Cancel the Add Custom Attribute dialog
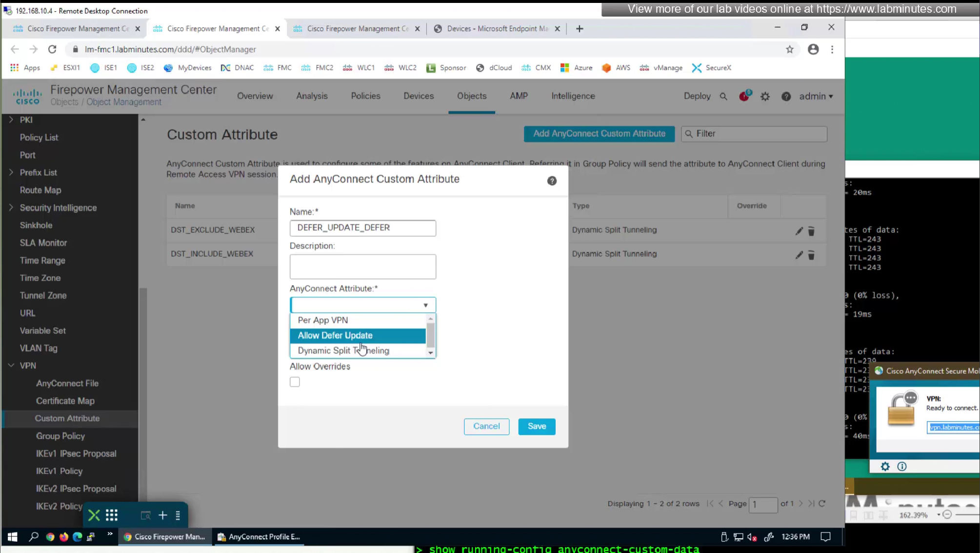The height and width of the screenshot is (553, 980). click(x=486, y=426)
